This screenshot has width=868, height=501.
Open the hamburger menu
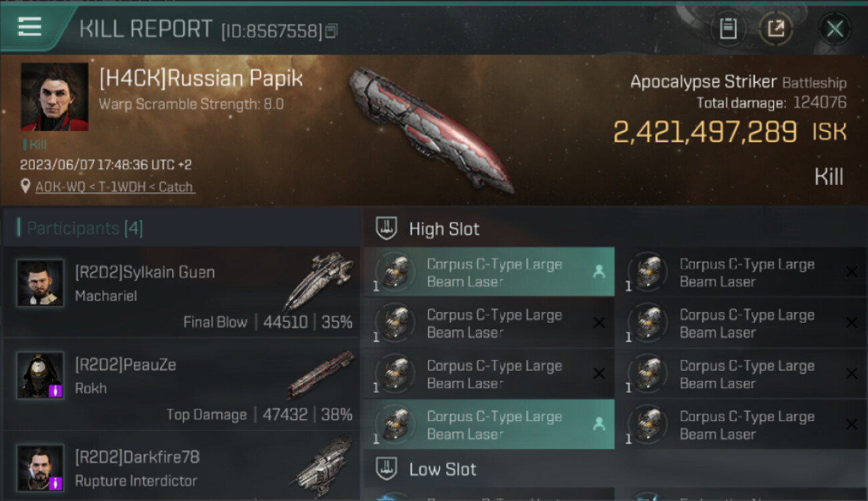30,27
